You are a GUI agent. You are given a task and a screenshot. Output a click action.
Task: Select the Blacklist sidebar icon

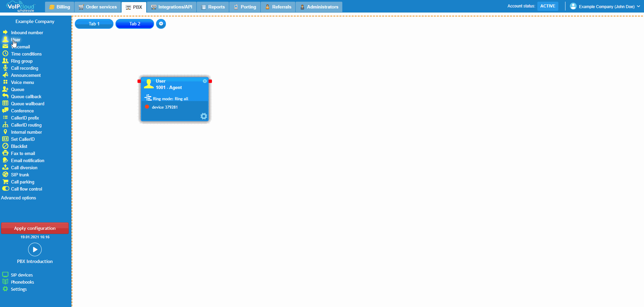pos(19,146)
